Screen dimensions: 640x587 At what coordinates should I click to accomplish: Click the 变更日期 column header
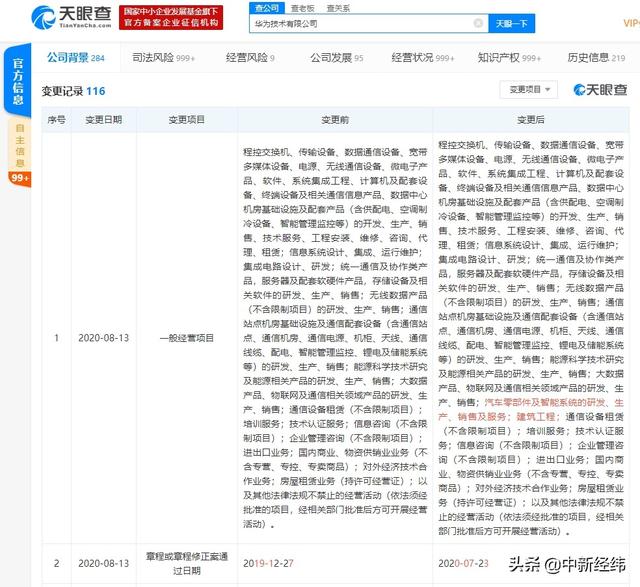(x=104, y=120)
